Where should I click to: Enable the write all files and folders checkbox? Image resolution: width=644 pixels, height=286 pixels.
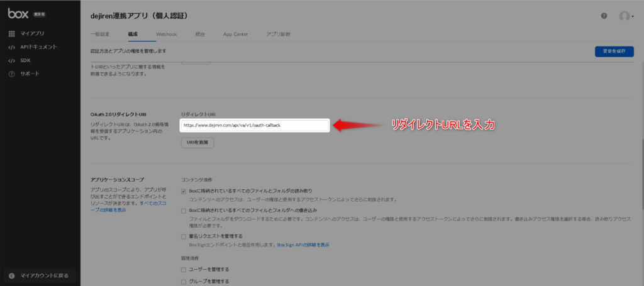click(x=184, y=211)
